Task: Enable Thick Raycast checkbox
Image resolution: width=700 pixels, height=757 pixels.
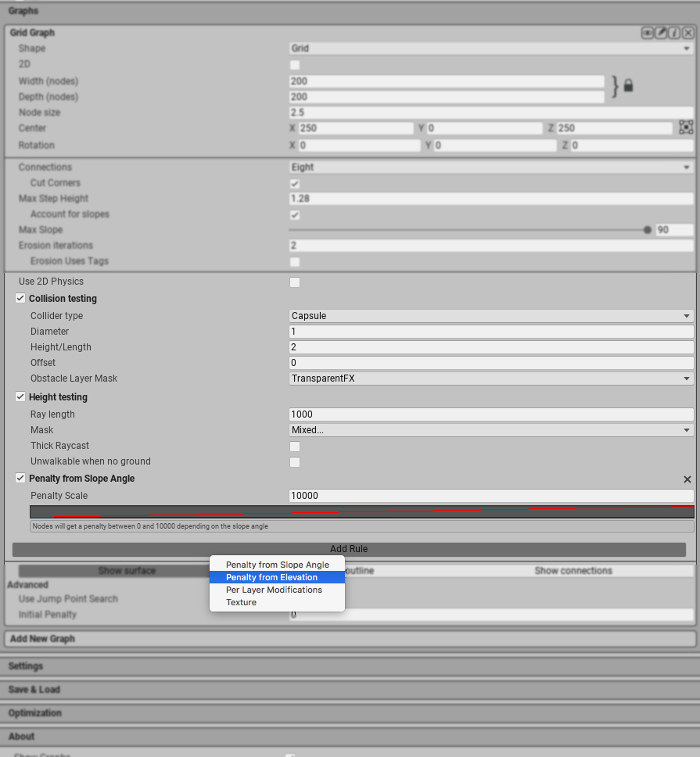Action: pyautogui.click(x=295, y=446)
